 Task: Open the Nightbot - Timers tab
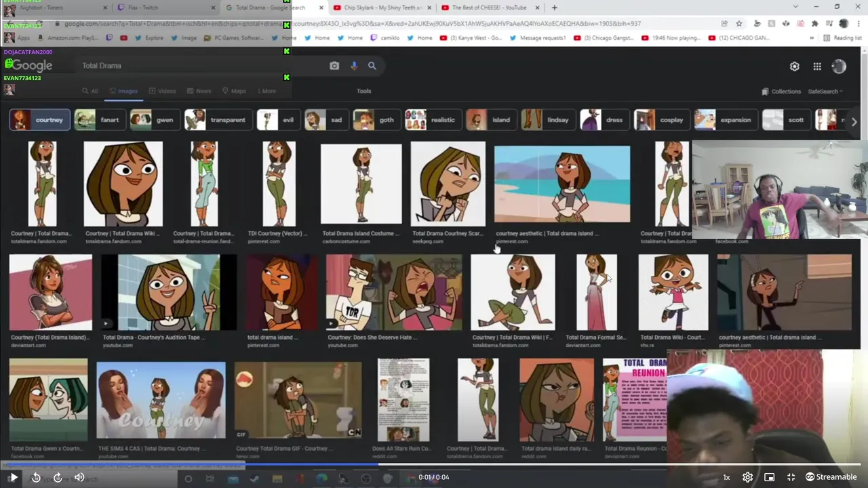point(54,7)
